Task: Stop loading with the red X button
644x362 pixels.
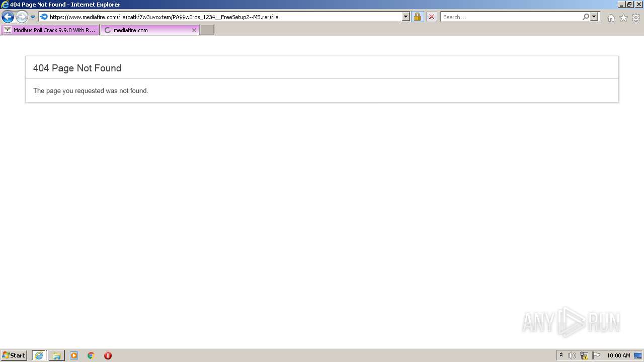Action: tap(431, 17)
